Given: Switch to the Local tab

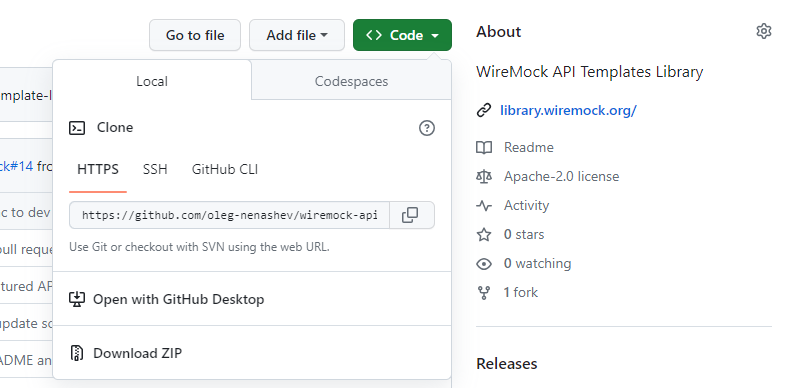Looking at the screenshot, I should point(152,81).
